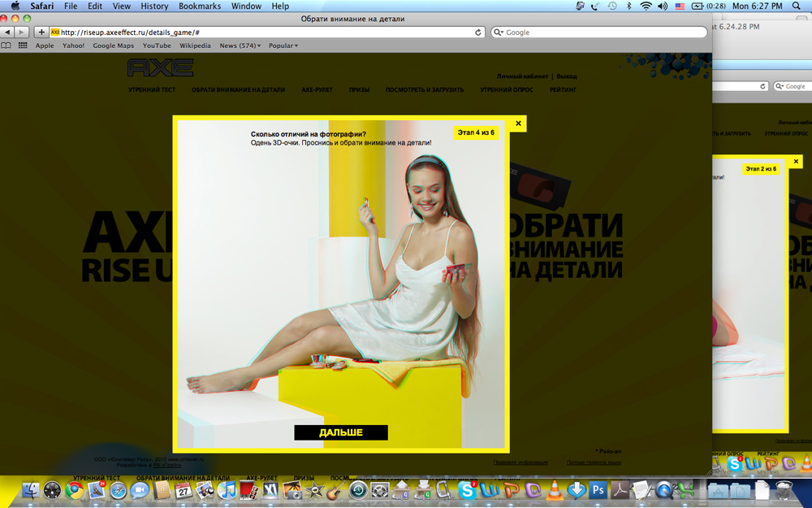
Task: Open Address Book in the Dock
Action: [162, 490]
